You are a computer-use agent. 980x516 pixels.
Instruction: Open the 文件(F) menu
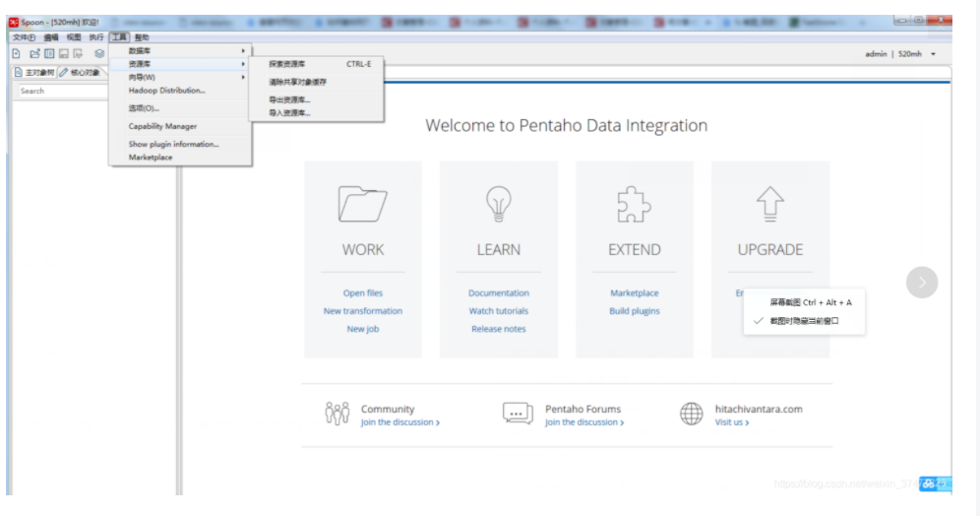pos(24,37)
